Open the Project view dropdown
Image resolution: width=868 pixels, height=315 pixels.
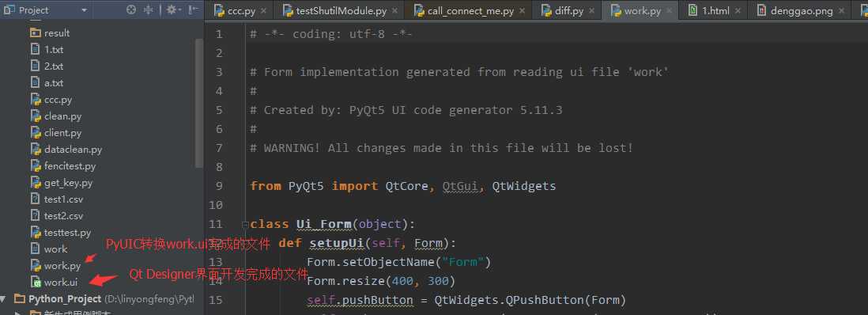[84, 10]
